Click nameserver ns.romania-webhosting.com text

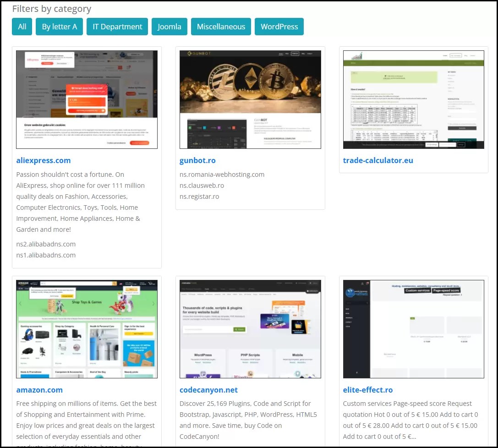tap(222, 175)
